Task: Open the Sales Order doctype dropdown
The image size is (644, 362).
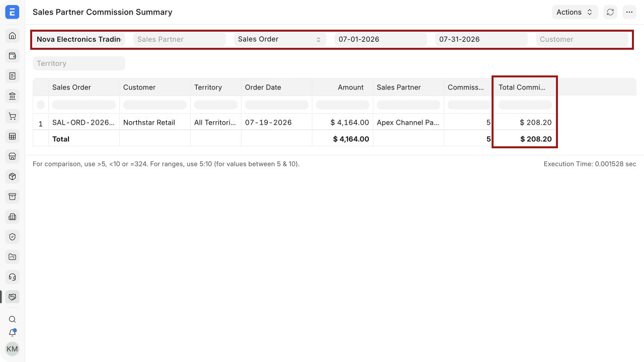Action: [x=280, y=39]
